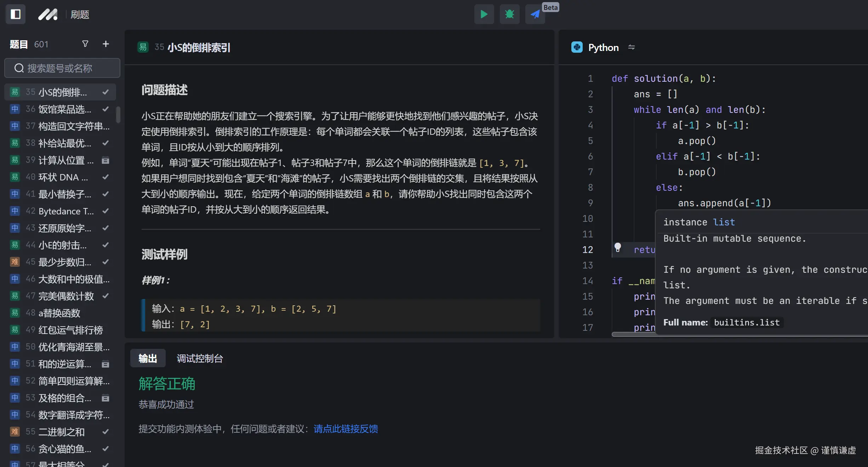Image resolution: width=868 pixels, height=467 pixels.
Task: Select the 输出 tab
Action: coord(148,358)
